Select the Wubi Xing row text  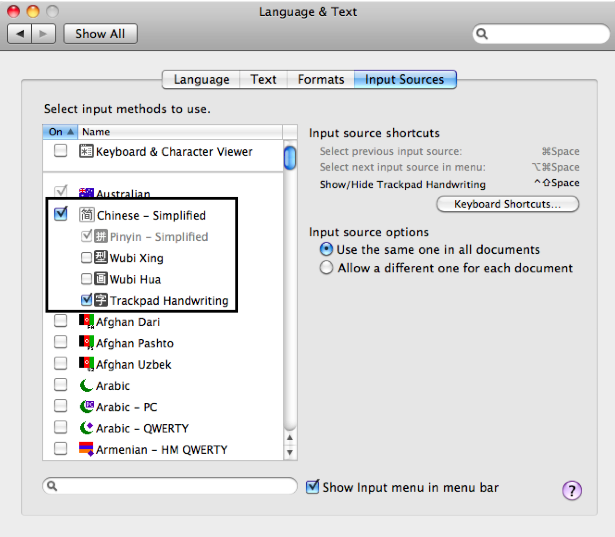136,258
